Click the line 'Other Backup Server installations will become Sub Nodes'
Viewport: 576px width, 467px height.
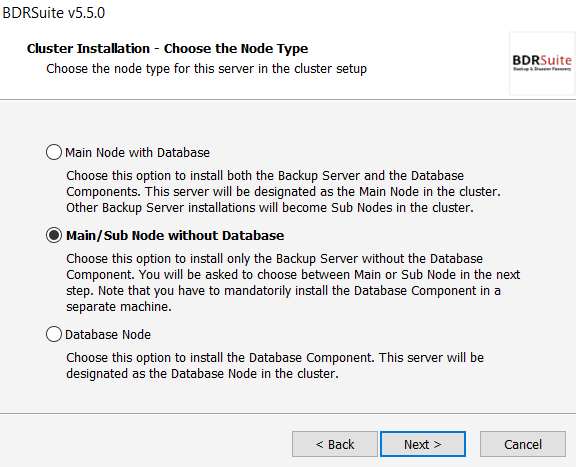point(270,208)
